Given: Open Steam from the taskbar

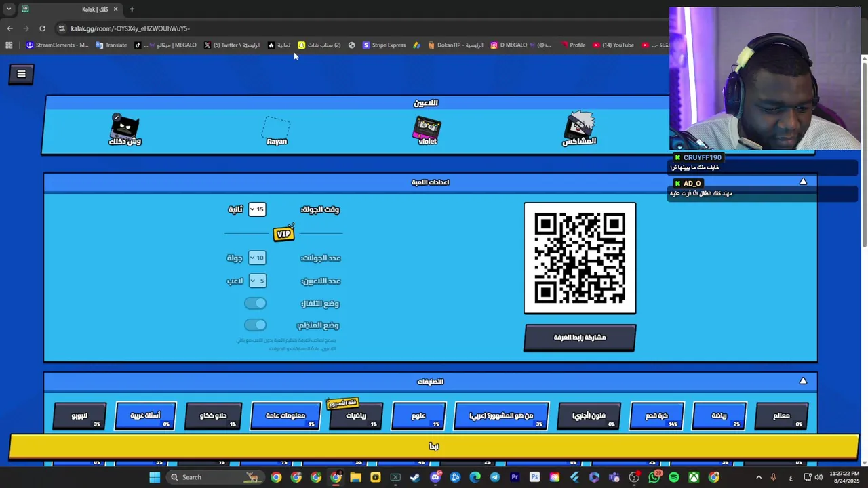Looking at the screenshot, I should [415, 477].
